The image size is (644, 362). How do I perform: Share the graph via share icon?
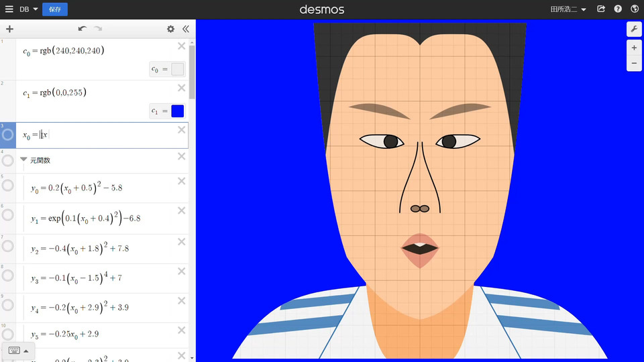click(601, 9)
